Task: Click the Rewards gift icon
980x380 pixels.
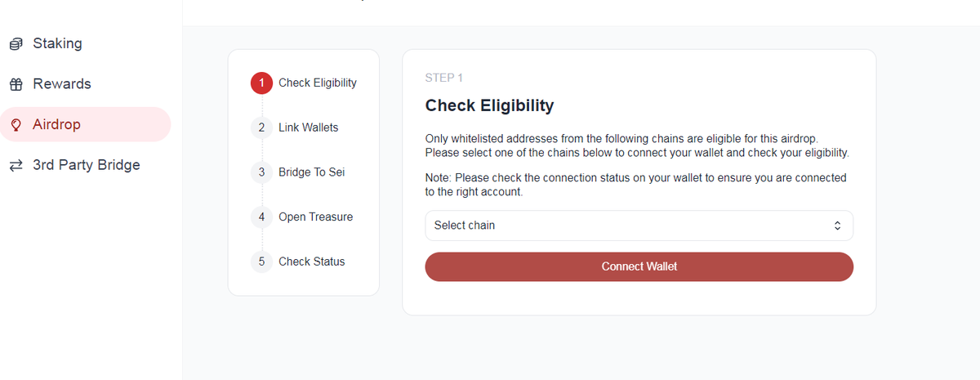Action: [x=15, y=84]
